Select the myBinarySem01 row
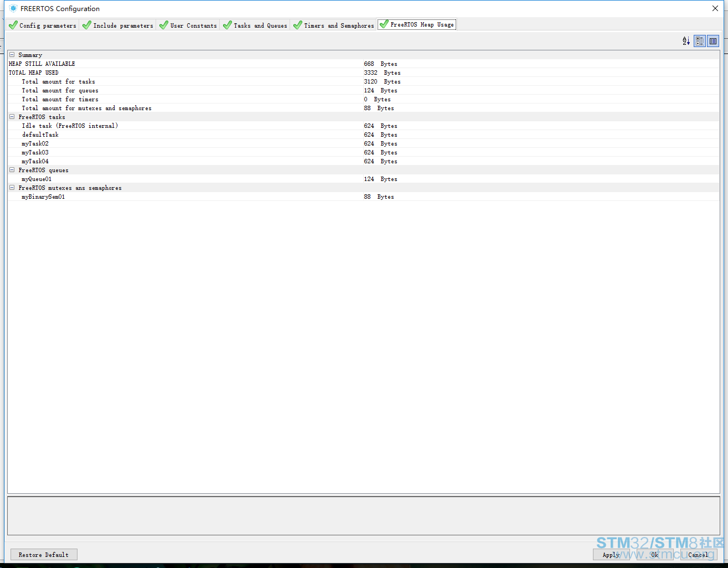This screenshot has height=568, width=728. pyautogui.click(x=363, y=197)
